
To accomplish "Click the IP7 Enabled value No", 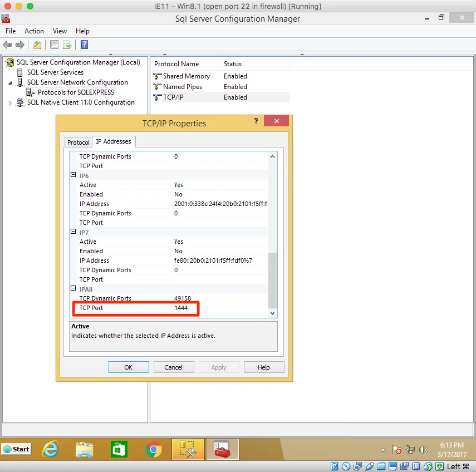I will 178,251.
